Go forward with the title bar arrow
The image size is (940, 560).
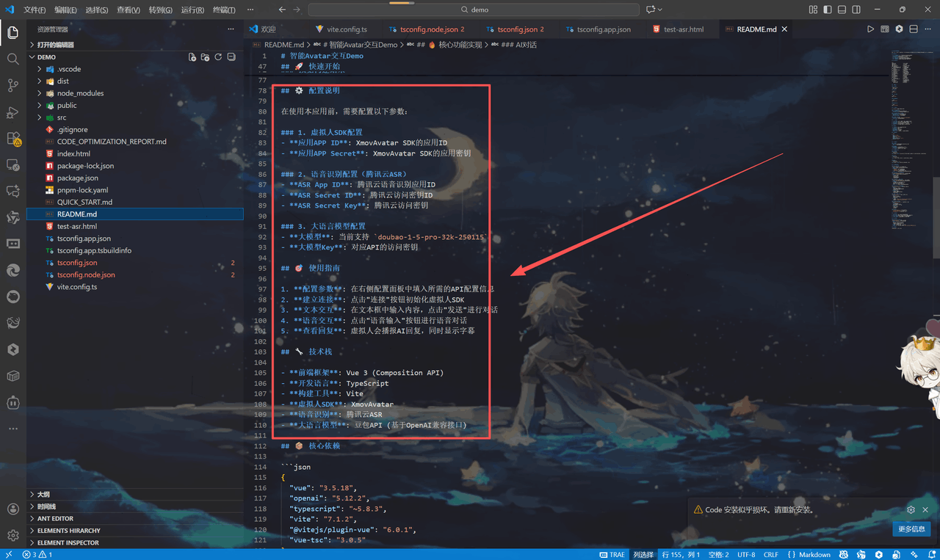click(297, 10)
